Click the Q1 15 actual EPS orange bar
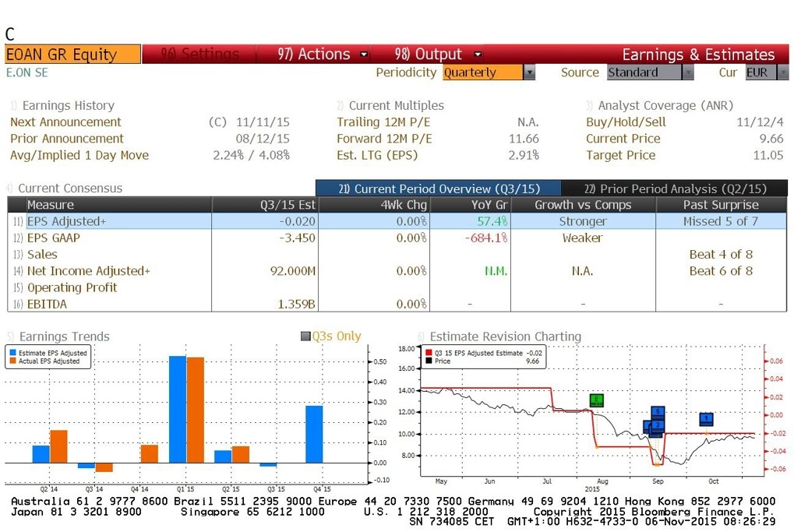The image size is (794, 532). coord(196,410)
